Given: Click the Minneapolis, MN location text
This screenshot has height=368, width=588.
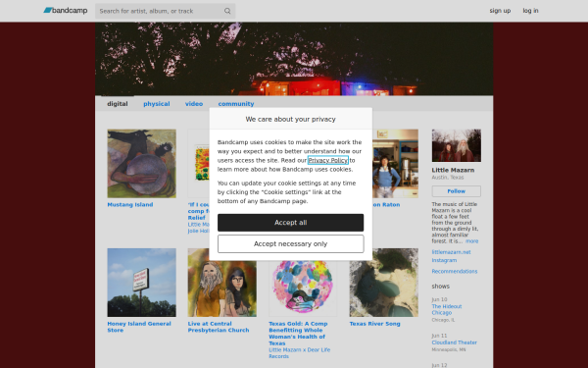Looking at the screenshot, I should [x=449, y=349].
